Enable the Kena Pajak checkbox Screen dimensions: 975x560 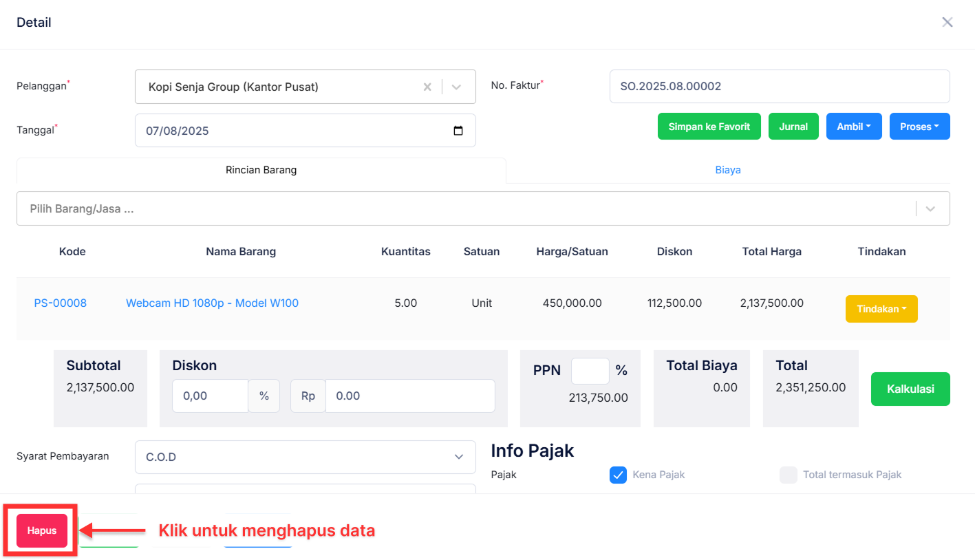pyautogui.click(x=618, y=475)
